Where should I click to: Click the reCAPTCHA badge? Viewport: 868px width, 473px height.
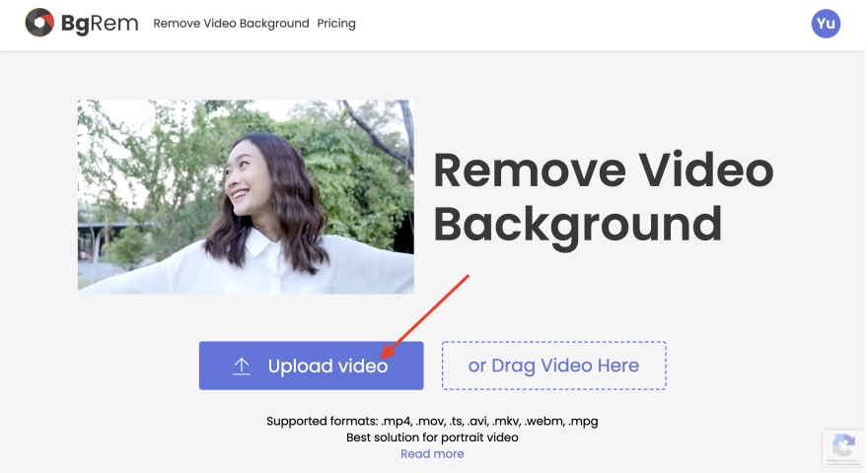point(843,447)
